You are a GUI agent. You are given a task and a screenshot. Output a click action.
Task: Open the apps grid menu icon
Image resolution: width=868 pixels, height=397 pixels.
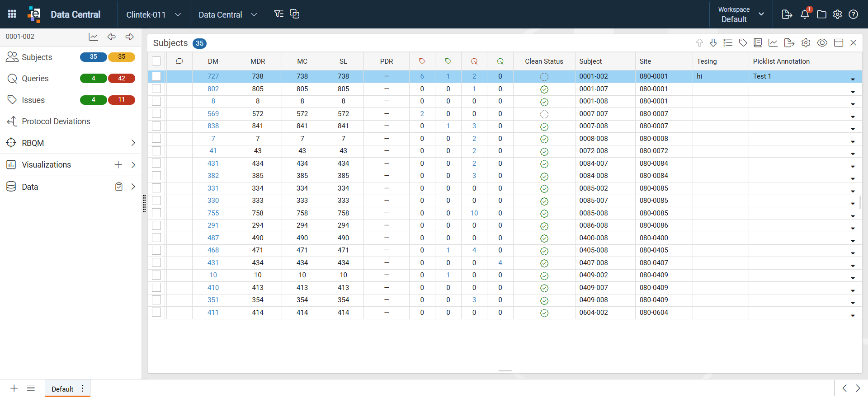pos(12,14)
